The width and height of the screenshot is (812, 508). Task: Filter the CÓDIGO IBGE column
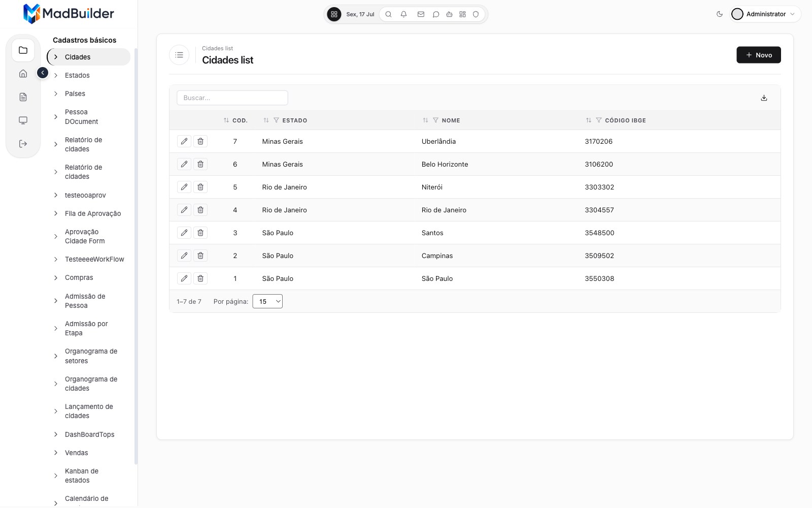pos(599,120)
